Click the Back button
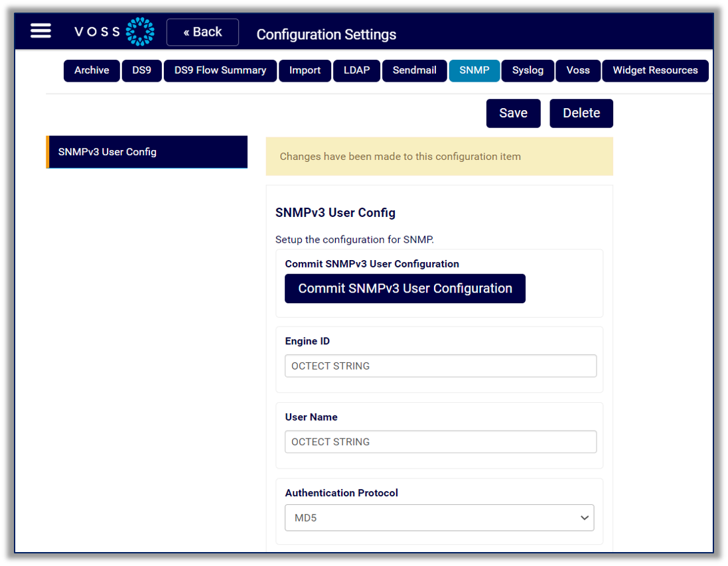 (x=202, y=32)
